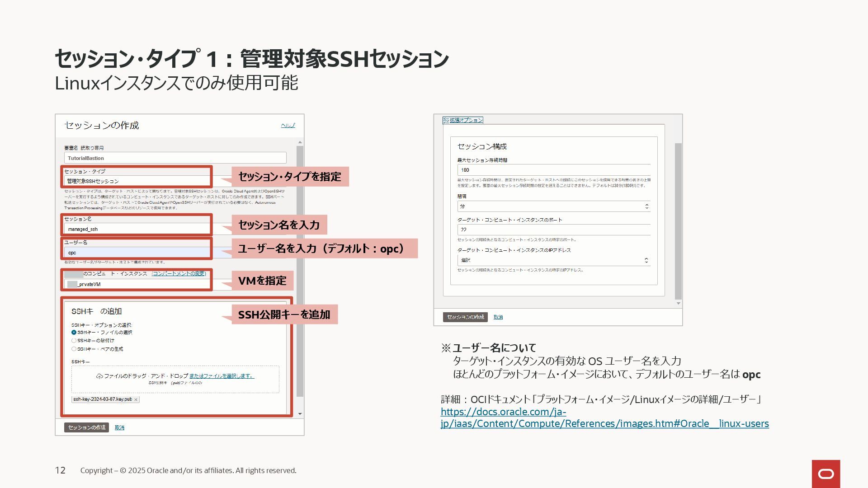Viewport: 868px width, 488px height.
Task: Click the right panel vertical scrollbar thumb
Action: coord(678,221)
